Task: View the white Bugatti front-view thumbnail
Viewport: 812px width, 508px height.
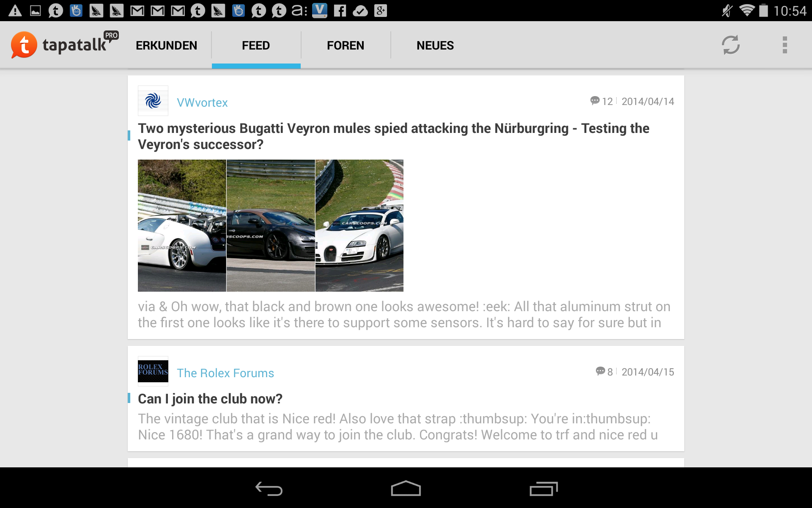Action: pos(359,225)
